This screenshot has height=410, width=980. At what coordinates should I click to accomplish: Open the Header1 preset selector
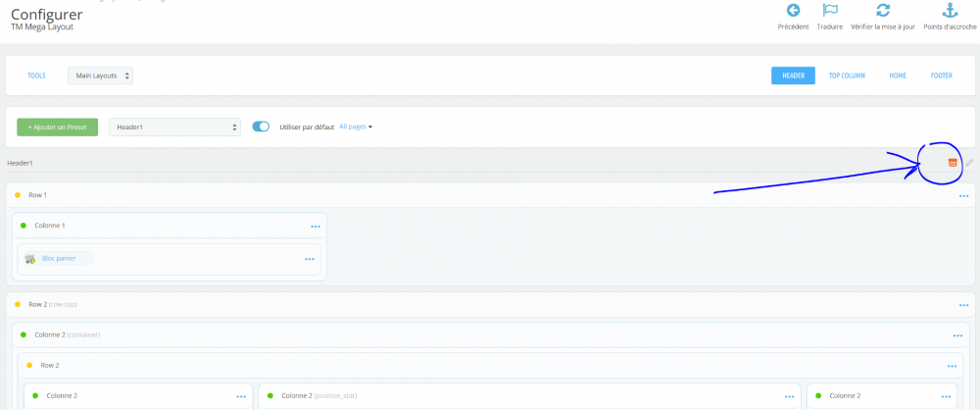click(174, 127)
